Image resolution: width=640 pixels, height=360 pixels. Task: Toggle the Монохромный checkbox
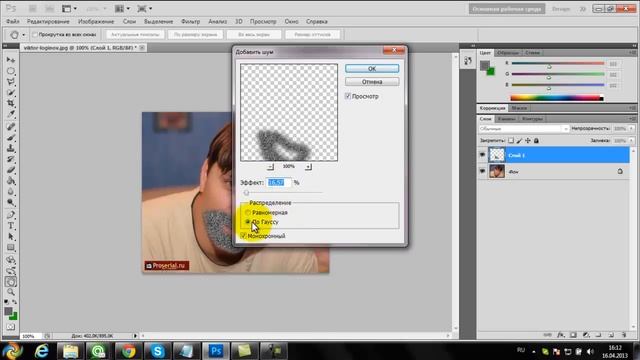(244, 236)
